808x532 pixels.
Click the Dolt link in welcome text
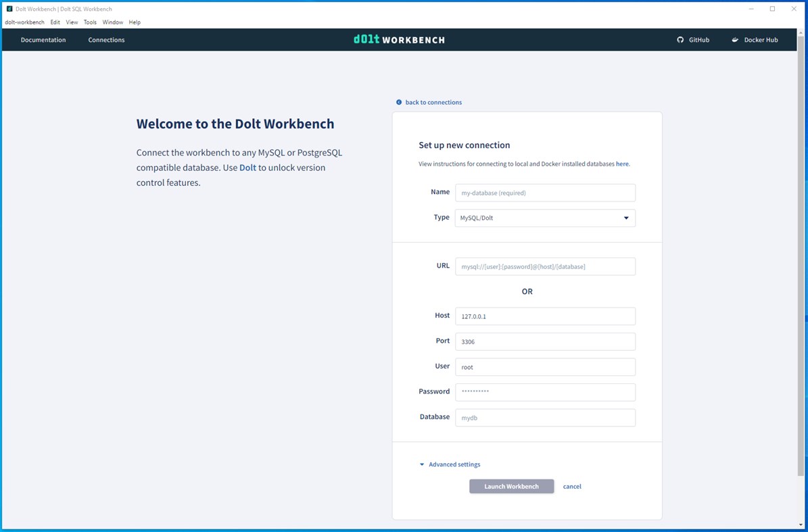248,168
